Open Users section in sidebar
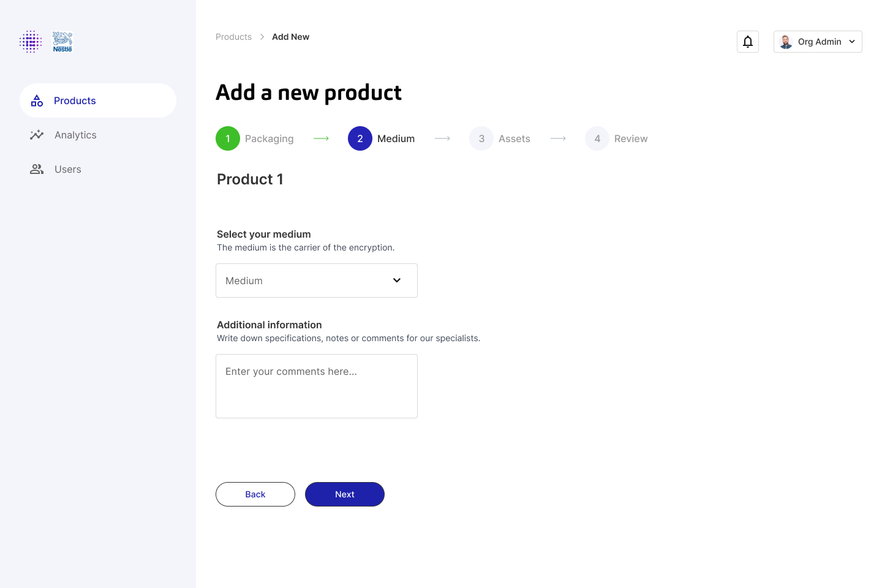This screenshot has height=588, width=882. coord(67,169)
